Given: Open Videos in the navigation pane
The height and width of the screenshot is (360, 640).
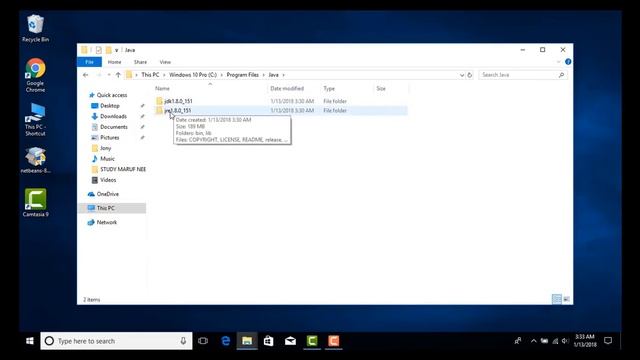Looking at the screenshot, I should (108, 180).
